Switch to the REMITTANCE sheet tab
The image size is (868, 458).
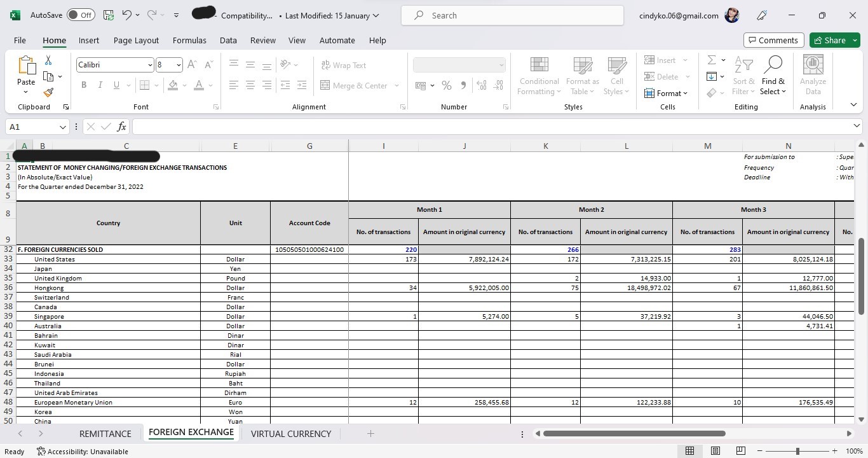[x=105, y=434]
